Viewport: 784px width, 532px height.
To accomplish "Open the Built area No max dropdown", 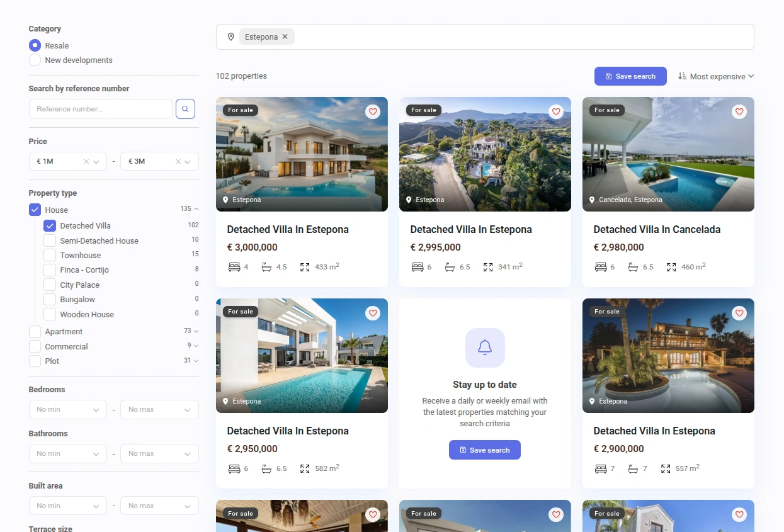I will pos(159,506).
